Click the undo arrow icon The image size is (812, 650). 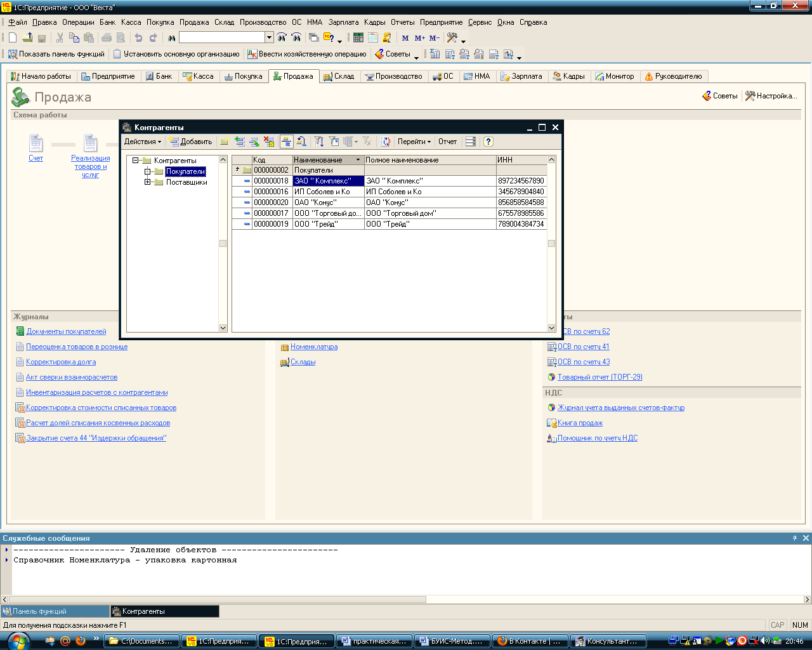click(138, 38)
